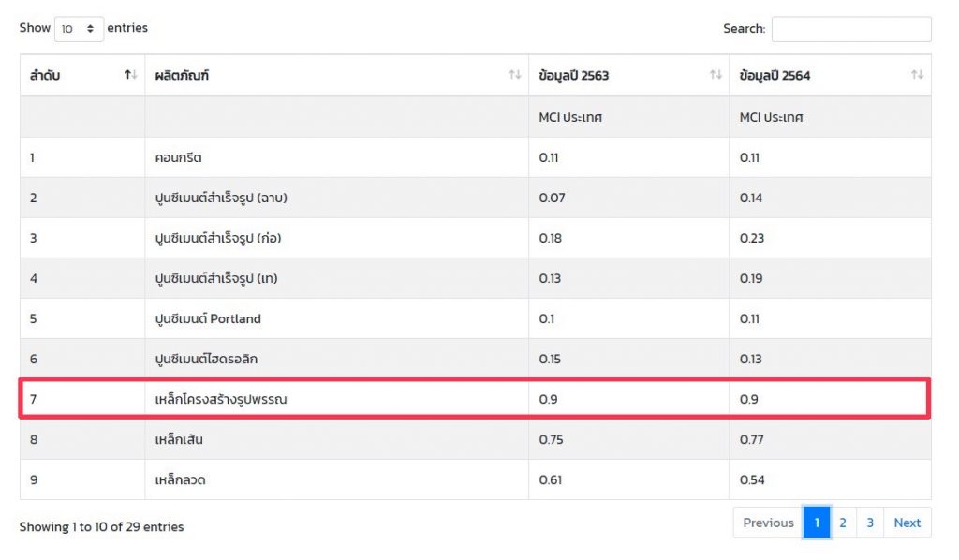Click the Next pagination button

[907, 523]
